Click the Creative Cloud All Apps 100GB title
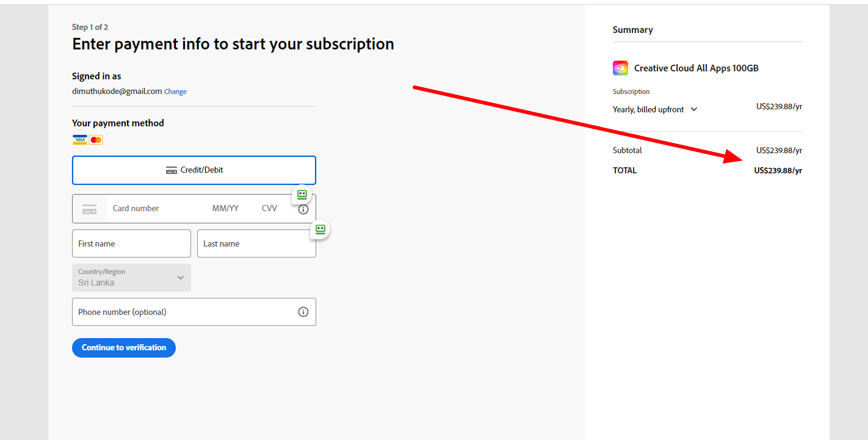 [x=696, y=68]
